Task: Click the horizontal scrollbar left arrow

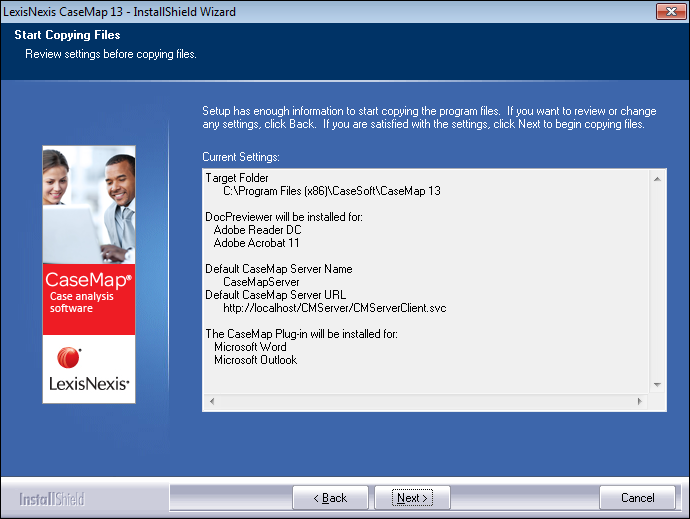Action: (211, 401)
